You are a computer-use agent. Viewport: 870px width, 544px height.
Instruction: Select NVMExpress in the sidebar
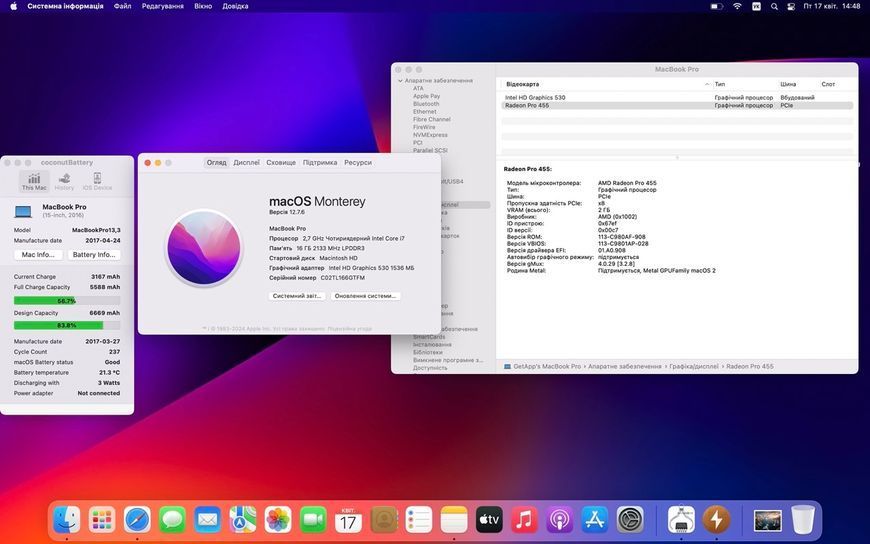[x=430, y=135]
